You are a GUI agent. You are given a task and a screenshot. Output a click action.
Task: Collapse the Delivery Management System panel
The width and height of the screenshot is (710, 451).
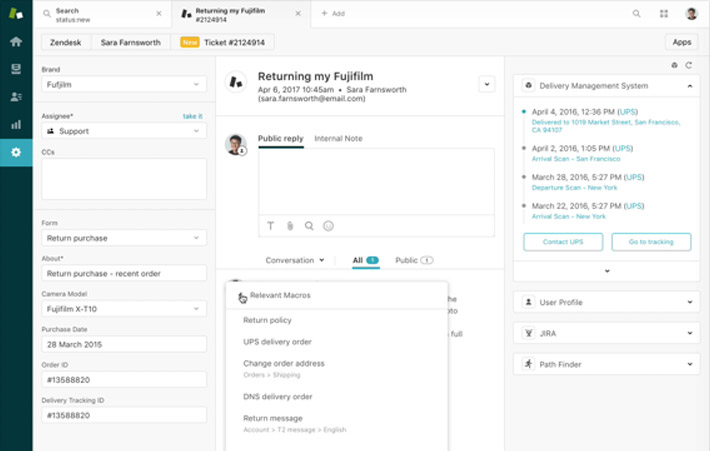(690, 86)
